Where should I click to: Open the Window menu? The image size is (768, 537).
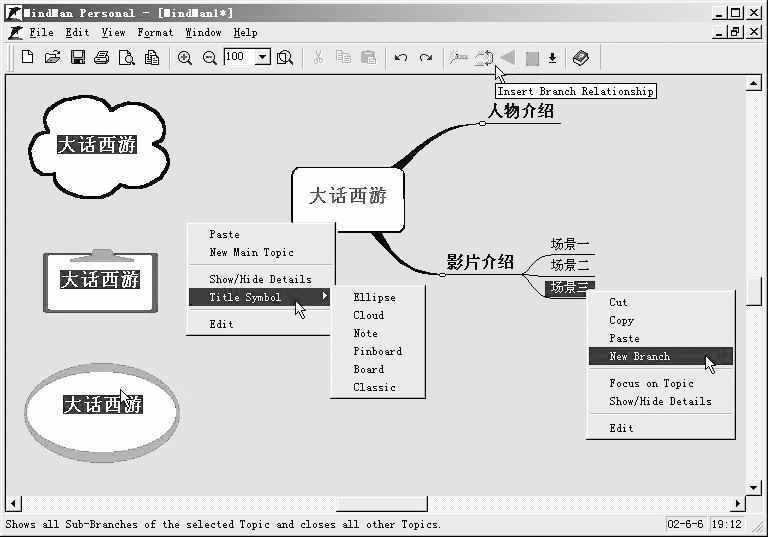coord(203,32)
